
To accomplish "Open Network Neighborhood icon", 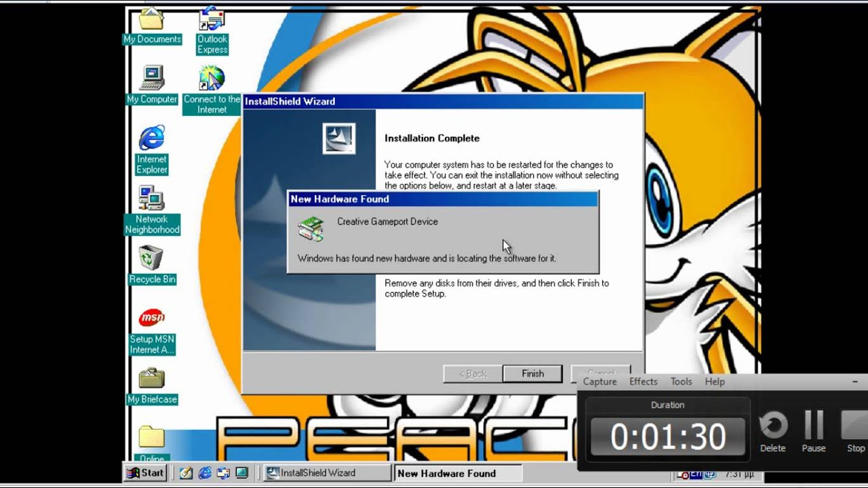I will pyautogui.click(x=152, y=210).
